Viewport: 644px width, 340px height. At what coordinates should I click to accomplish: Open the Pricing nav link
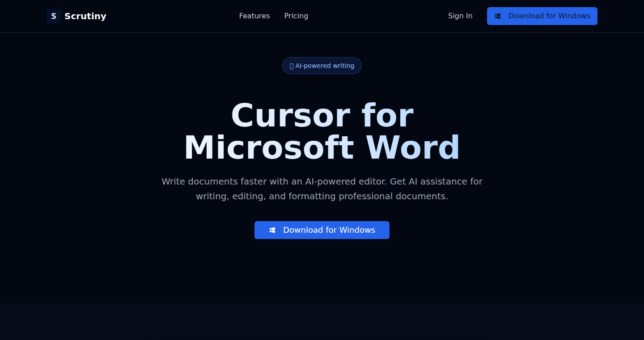(x=296, y=16)
